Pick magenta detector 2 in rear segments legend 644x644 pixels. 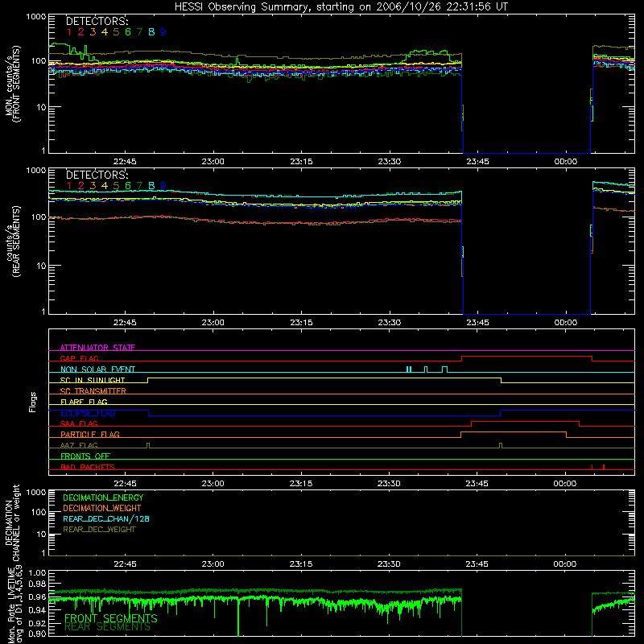(81, 186)
